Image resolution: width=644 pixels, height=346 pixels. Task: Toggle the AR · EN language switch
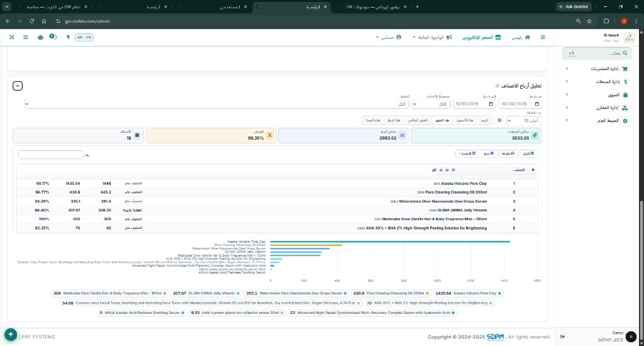pyautogui.click(x=84, y=37)
